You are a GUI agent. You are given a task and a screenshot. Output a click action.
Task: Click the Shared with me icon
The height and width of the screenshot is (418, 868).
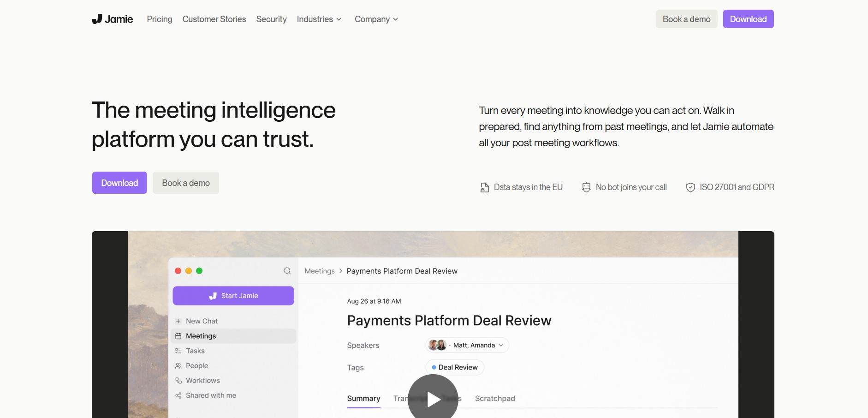178,395
